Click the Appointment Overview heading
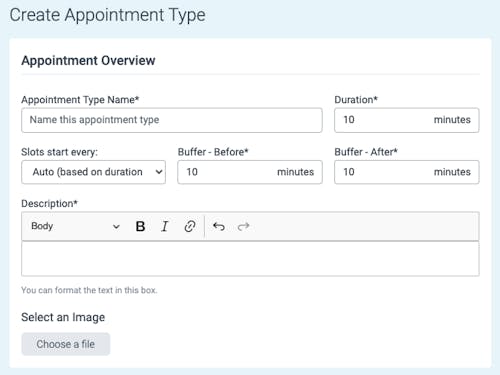The image size is (500, 375). 88,61
